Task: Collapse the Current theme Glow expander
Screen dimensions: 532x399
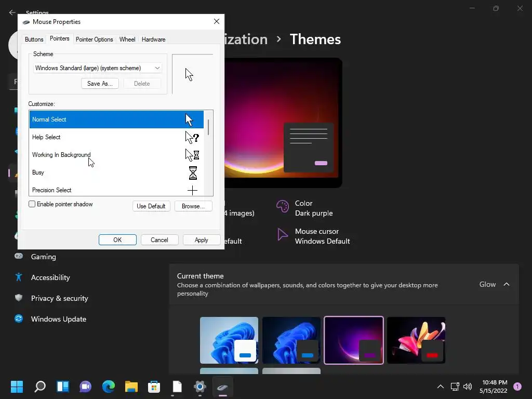Action: coord(506,284)
